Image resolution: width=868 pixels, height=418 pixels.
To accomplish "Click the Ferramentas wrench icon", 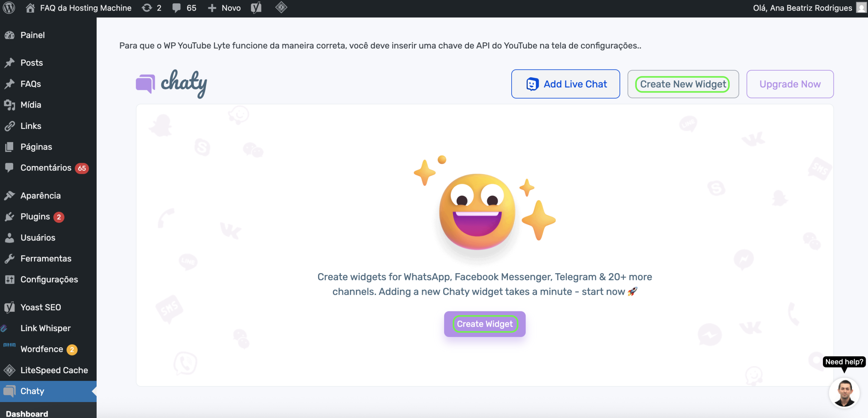I will (9, 259).
